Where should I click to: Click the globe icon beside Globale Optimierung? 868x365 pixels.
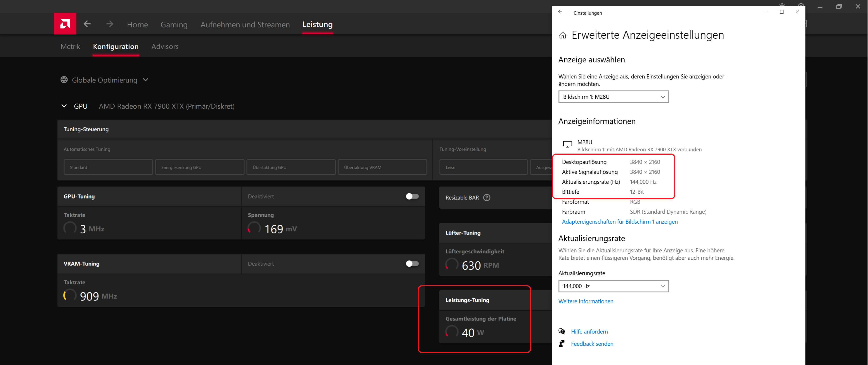point(64,80)
